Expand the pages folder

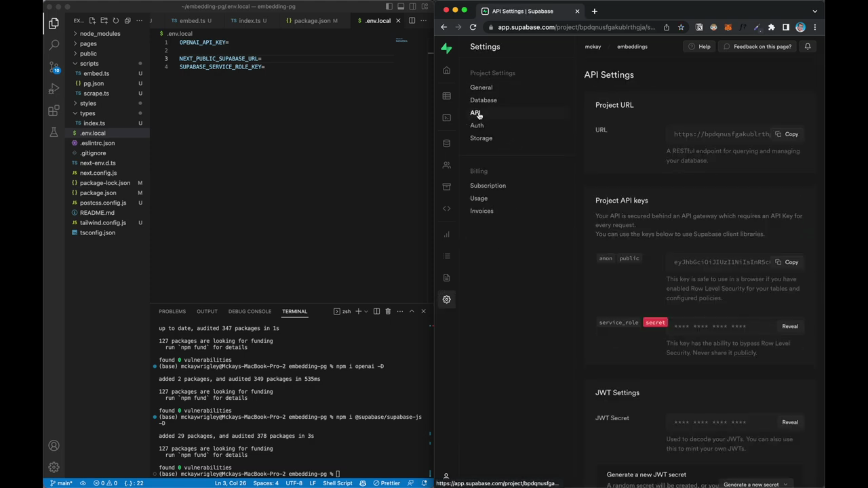(x=88, y=43)
